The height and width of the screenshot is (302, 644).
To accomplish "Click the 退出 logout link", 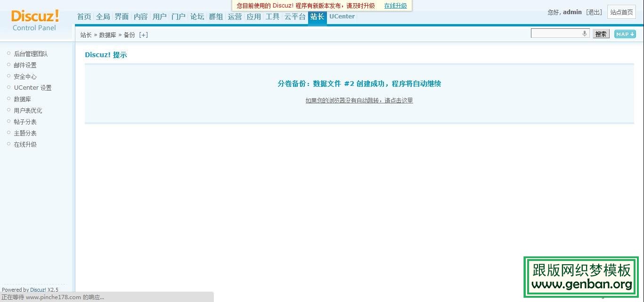I will [x=594, y=12].
